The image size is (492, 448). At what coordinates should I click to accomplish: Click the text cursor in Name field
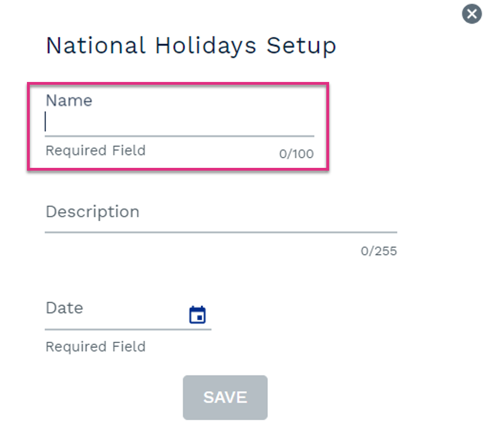pos(45,121)
